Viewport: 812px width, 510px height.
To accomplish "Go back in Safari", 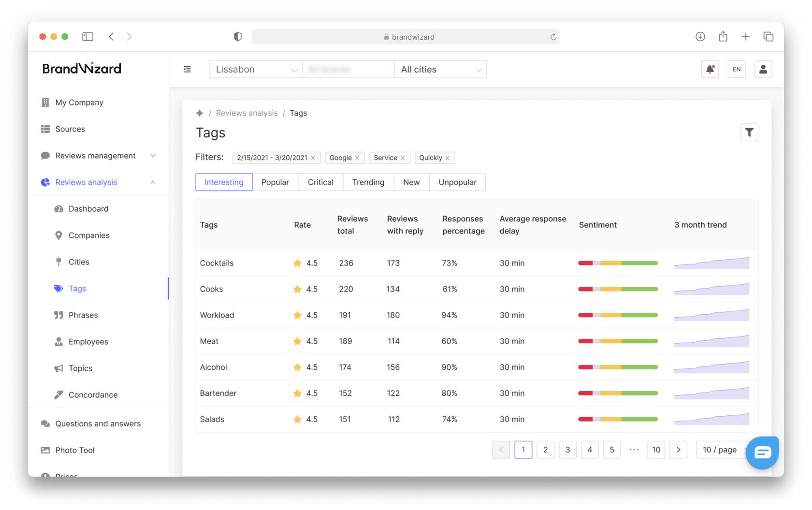I will click(x=111, y=37).
